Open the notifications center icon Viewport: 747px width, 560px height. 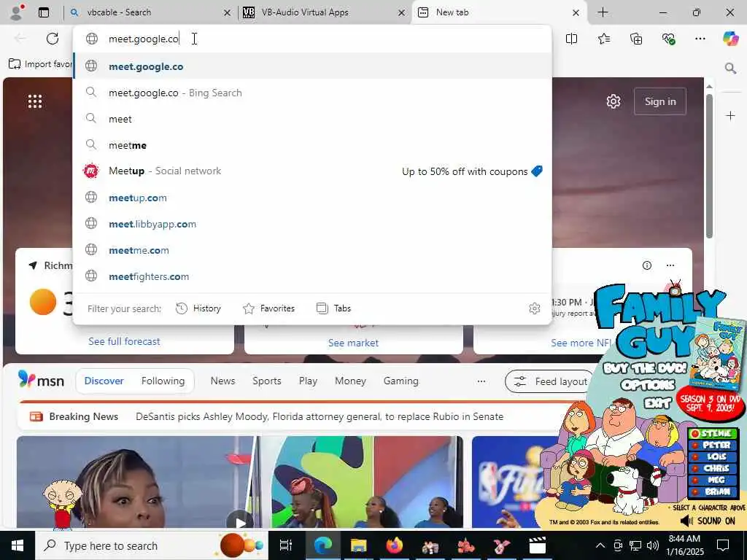click(723, 545)
